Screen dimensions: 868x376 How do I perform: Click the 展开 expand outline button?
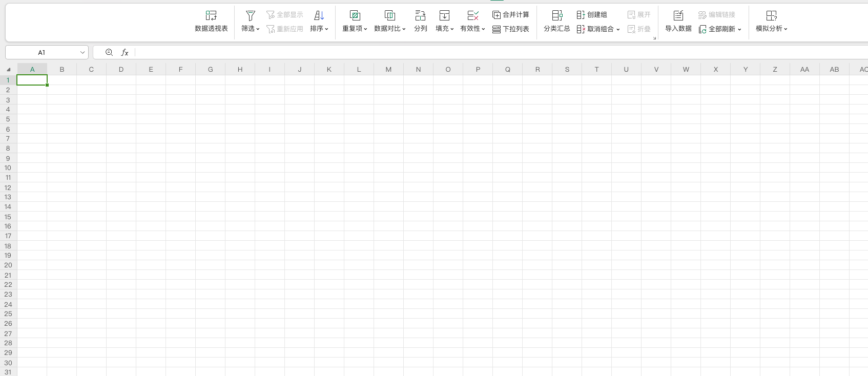tap(639, 15)
